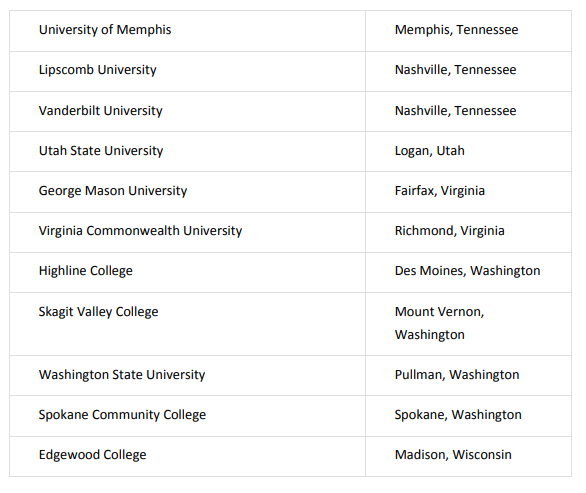Select Virginia Commonwealth University entry
The height and width of the screenshot is (493, 586).
tap(140, 231)
